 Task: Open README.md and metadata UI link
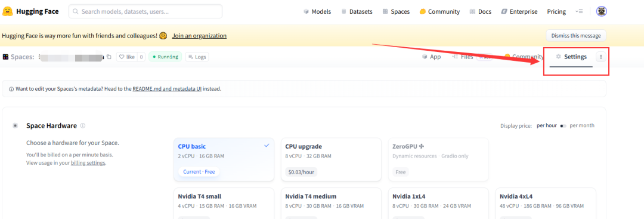point(167,89)
